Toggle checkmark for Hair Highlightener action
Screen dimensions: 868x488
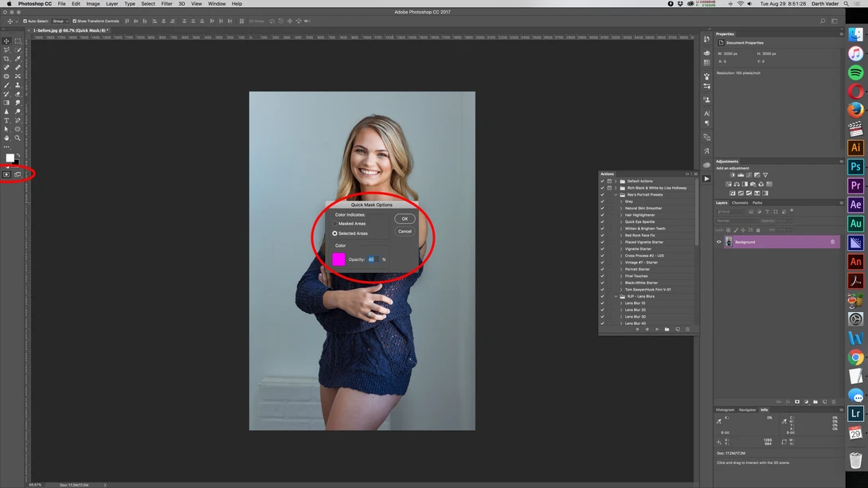pos(602,215)
